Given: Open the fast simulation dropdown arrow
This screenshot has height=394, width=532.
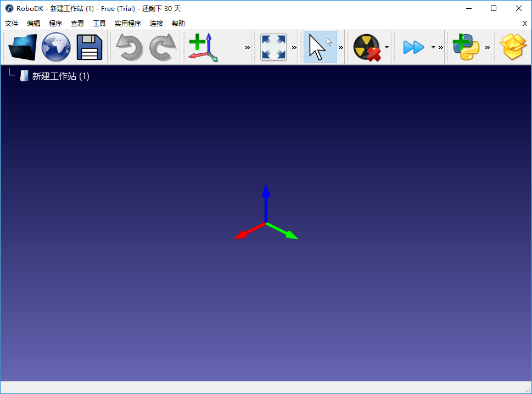Looking at the screenshot, I should pyautogui.click(x=433, y=47).
